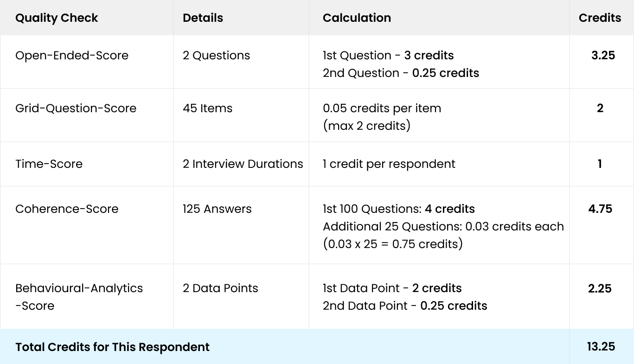Click the Calculation column header

coord(357,18)
